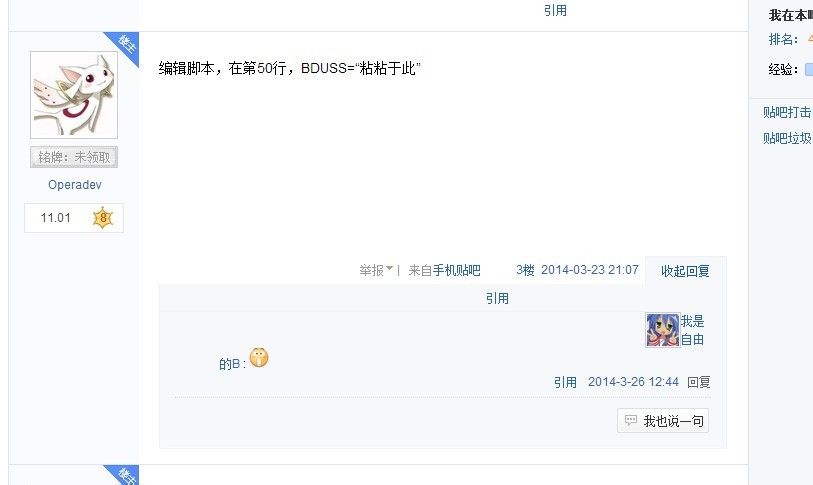Expand the 举报 dropdown arrow
Image resolution: width=813 pixels, height=485 pixels.
(x=390, y=270)
